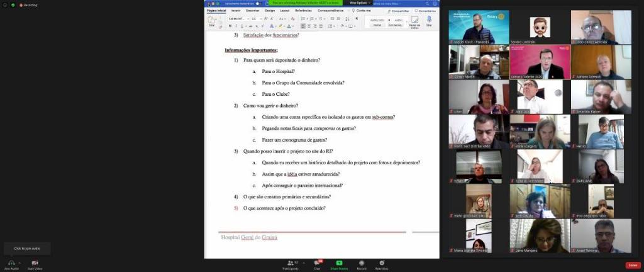Click the Compartilhar button
The height and width of the screenshot is (272, 644).
coord(399,11)
